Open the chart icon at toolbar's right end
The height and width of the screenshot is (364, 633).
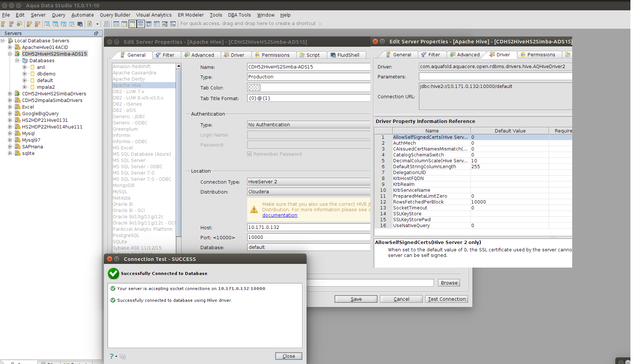pyautogui.click(x=173, y=24)
